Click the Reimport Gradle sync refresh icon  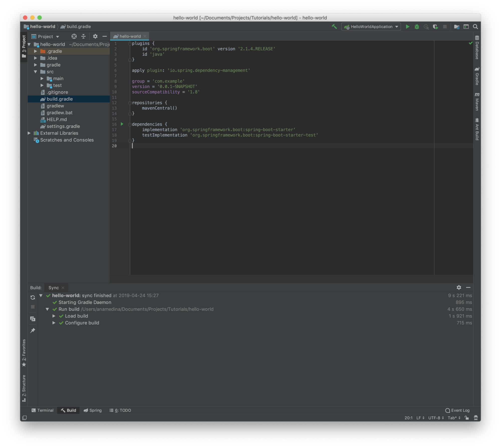(33, 297)
